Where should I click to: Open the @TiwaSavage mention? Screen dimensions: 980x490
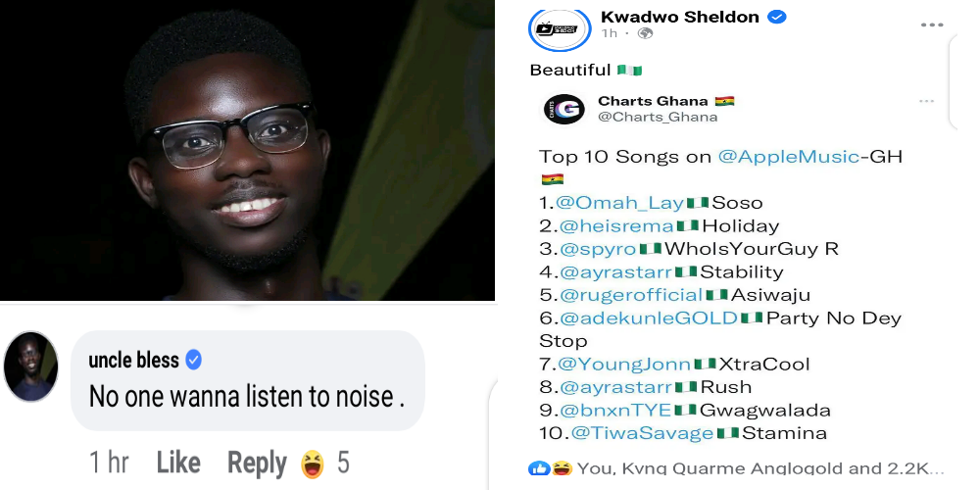(642, 432)
